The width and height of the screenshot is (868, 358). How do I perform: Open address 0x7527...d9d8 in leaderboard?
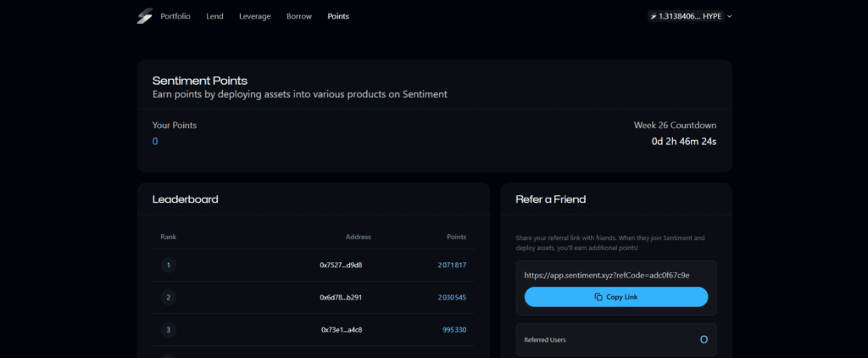tap(341, 266)
